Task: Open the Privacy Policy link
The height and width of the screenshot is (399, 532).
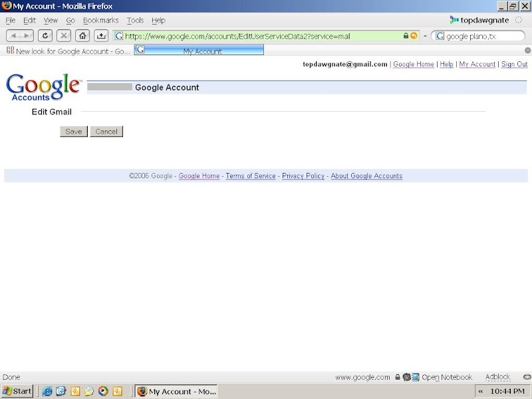Action: pyautogui.click(x=303, y=176)
